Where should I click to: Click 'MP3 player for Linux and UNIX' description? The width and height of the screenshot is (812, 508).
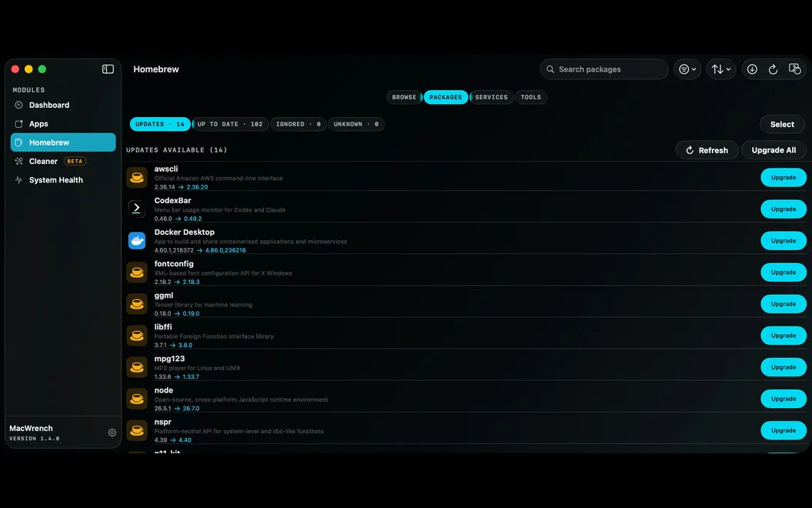click(x=198, y=368)
